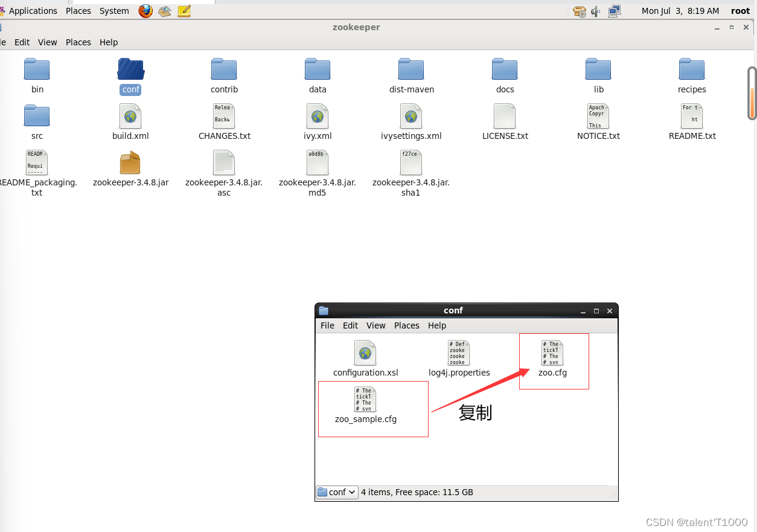Open Edit menu in conf window
The image size is (757, 532).
pyautogui.click(x=351, y=325)
